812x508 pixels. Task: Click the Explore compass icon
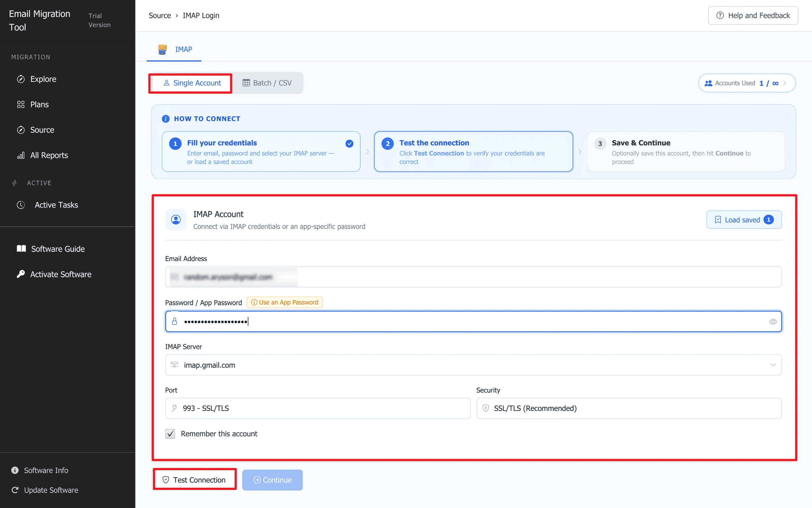point(21,79)
